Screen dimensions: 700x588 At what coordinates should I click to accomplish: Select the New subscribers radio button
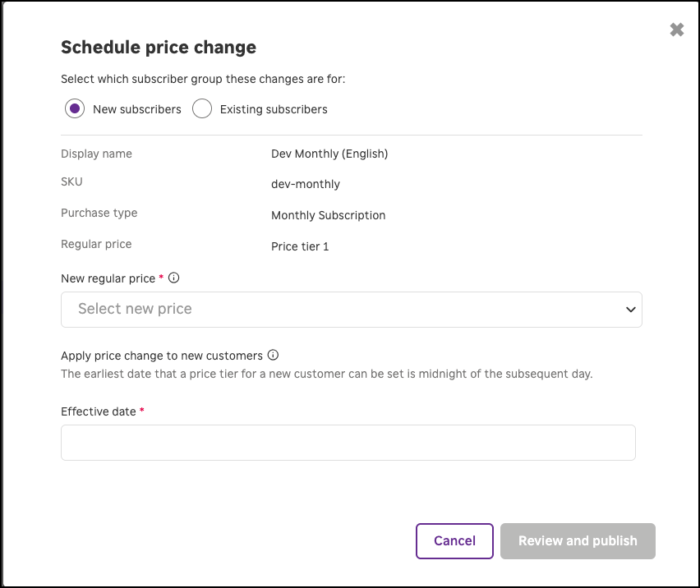tap(75, 109)
